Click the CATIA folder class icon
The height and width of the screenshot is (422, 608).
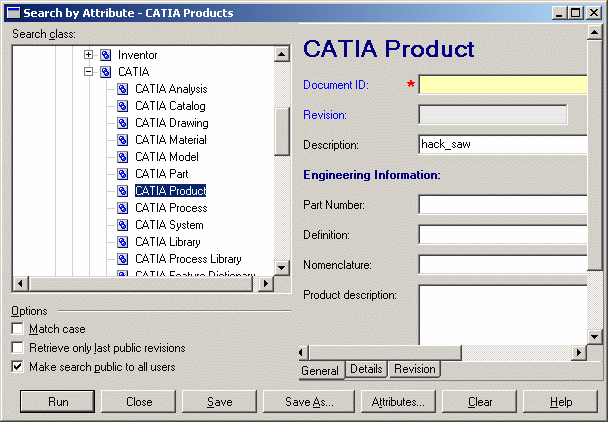(x=105, y=72)
